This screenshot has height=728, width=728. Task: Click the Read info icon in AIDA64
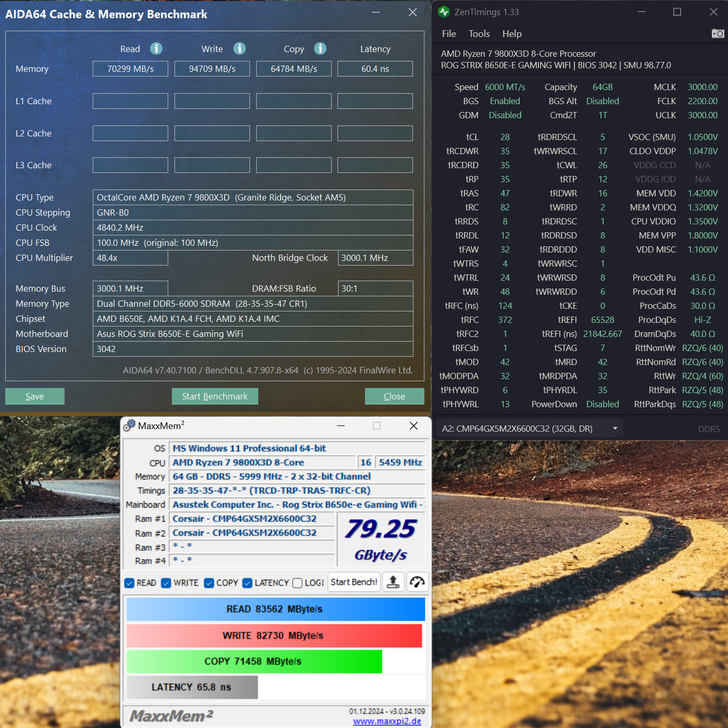pos(156,48)
